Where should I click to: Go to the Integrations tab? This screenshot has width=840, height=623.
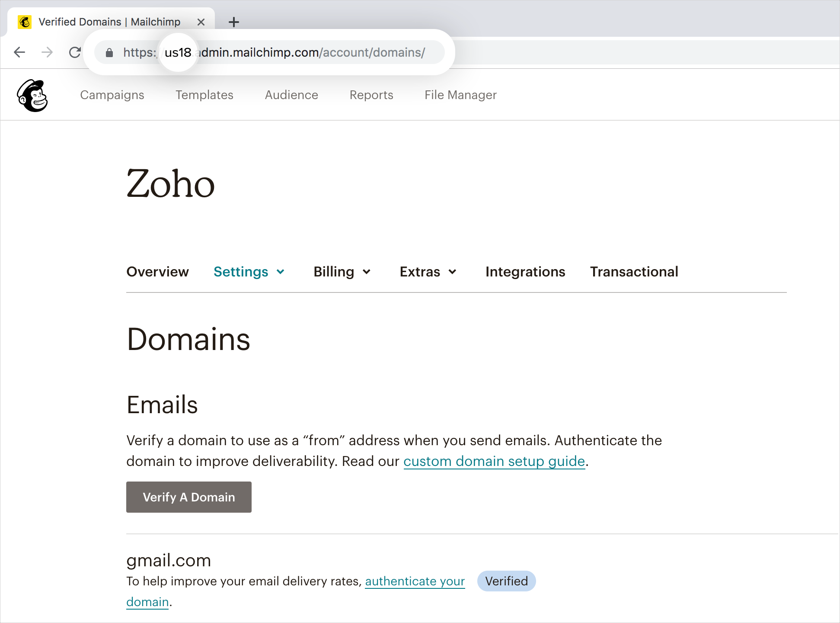coord(525,272)
